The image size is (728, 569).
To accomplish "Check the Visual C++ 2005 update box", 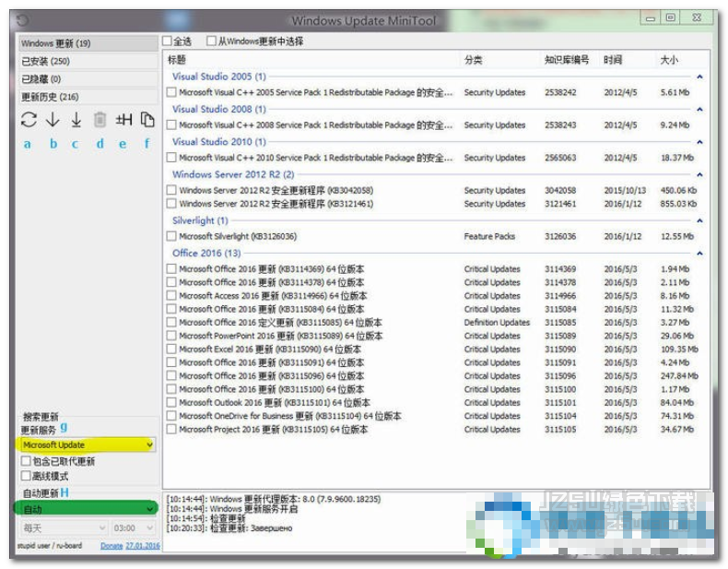I will [x=171, y=92].
